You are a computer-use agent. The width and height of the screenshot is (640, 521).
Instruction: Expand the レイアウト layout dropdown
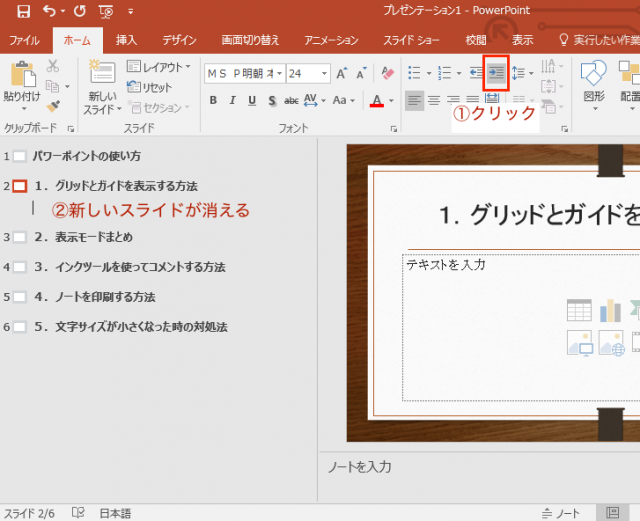pyautogui.click(x=160, y=67)
